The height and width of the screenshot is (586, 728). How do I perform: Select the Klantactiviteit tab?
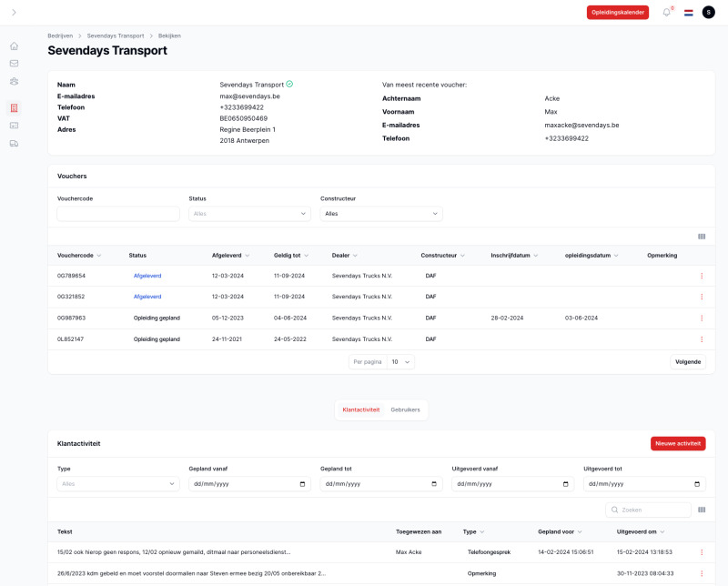tap(360, 409)
